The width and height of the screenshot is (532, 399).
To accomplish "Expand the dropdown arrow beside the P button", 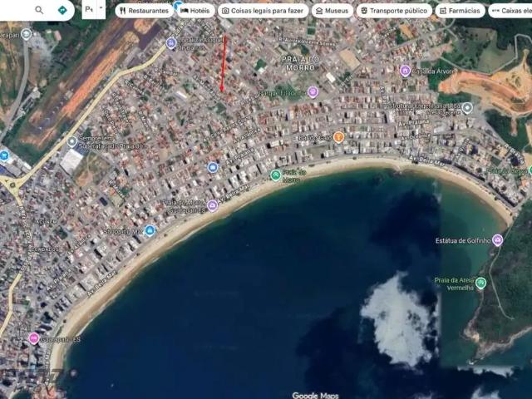I will pyautogui.click(x=101, y=9).
